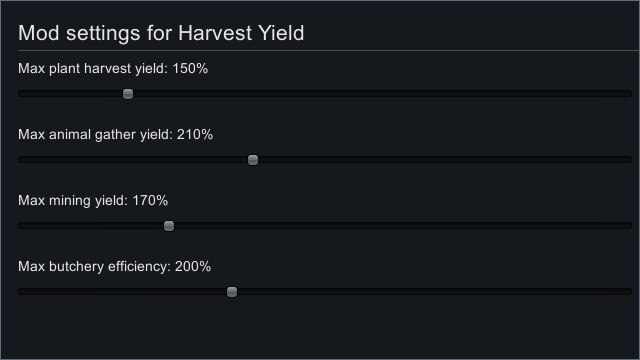Viewport: 640px width, 360px height.
Task: Select the 'Max butchery efficiency: 200%' label
Action: [115, 267]
